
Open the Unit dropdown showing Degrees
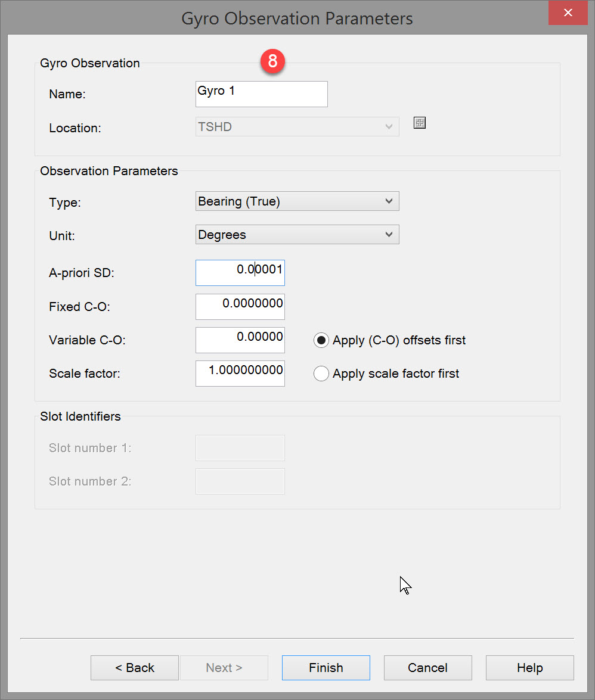coord(297,235)
